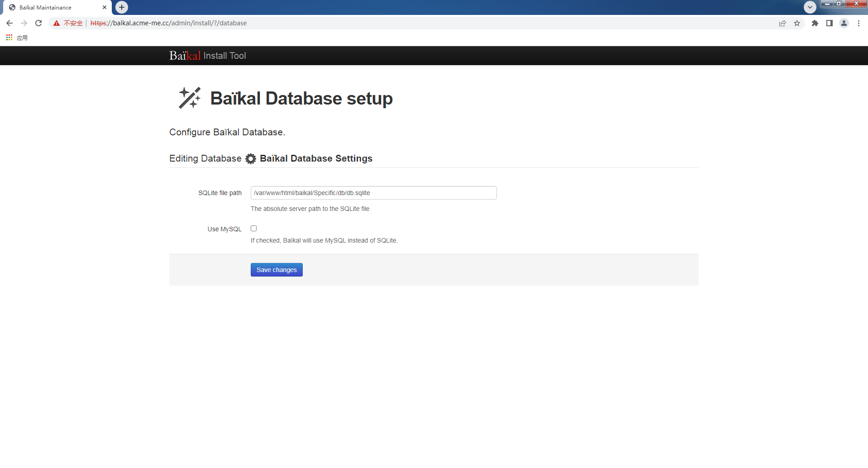Click the forward navigation arrow
The width and height of the screenshot is (868, 468).
click(24, 23)
